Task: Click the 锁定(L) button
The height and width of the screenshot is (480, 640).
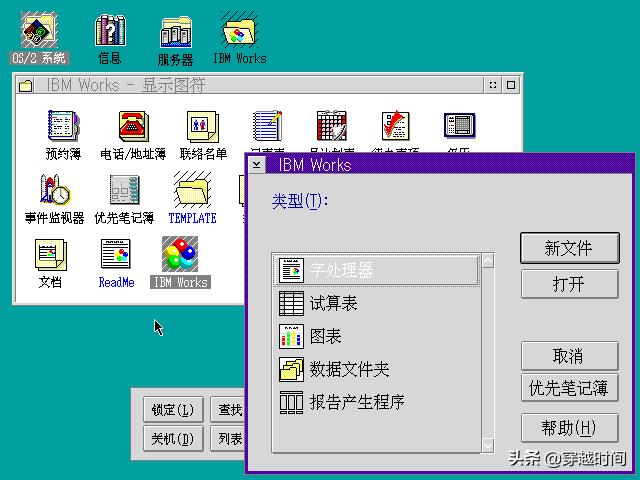Action: 173,409
